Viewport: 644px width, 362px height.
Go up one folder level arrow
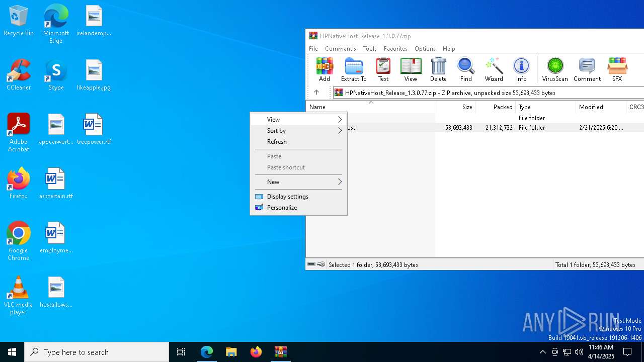click(316, 93)
